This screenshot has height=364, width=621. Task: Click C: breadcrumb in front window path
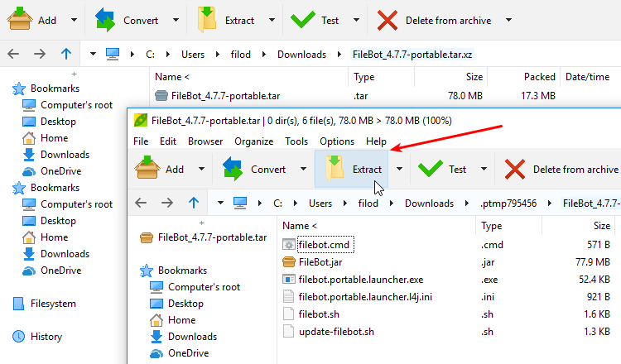[277, 204]
